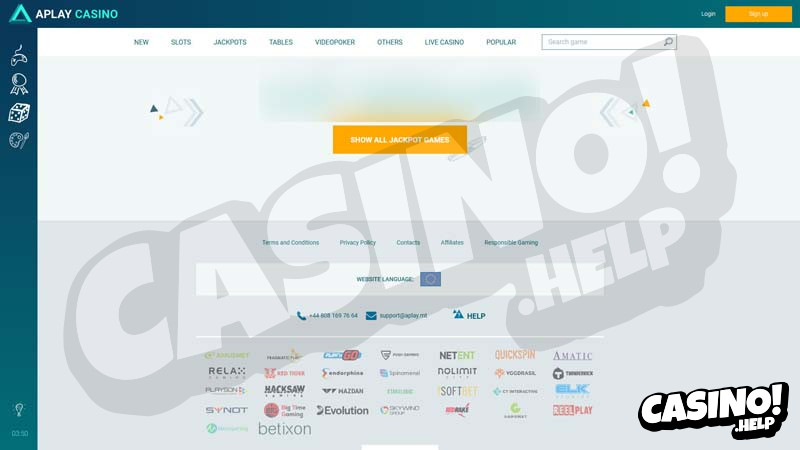Open the Red Tiger provider logo
Image resolution: width=800 pixels, height=450 pixels.
tap(285, 373)
